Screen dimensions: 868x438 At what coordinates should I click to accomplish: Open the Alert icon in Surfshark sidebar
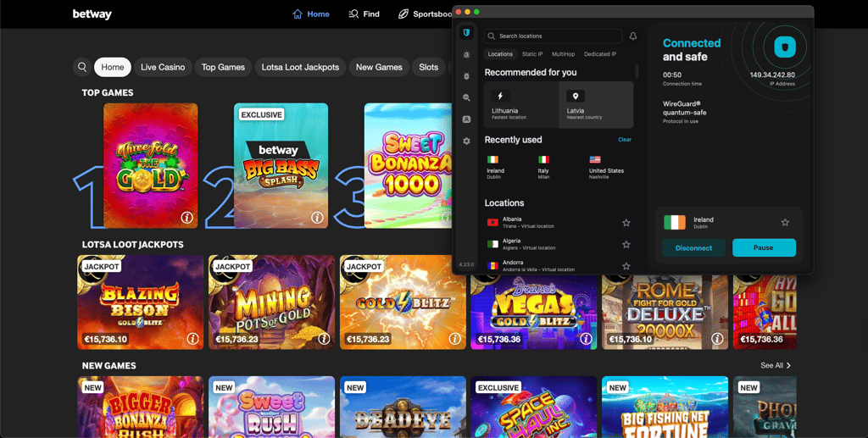click(x=467, y=54)
